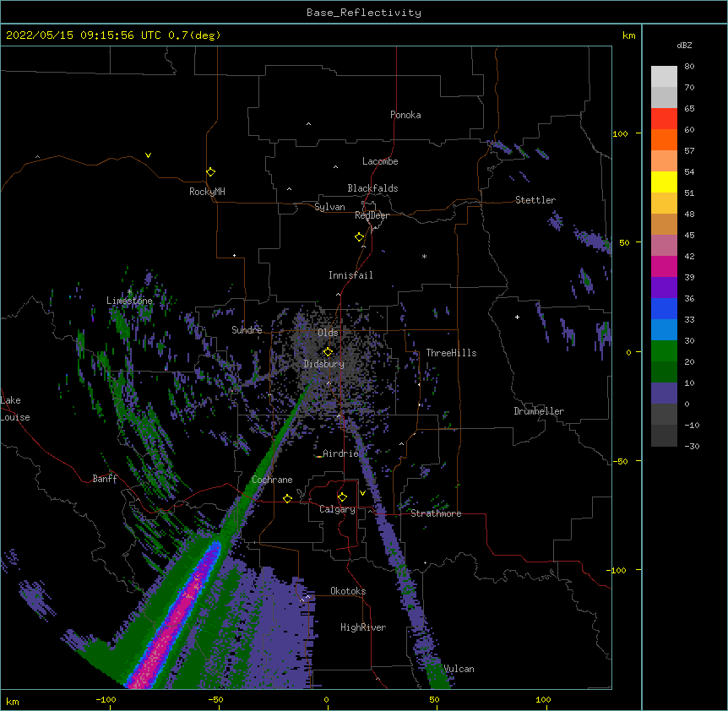Click the RedDeer city label
The image size is (728, 711).
[372, 215]
